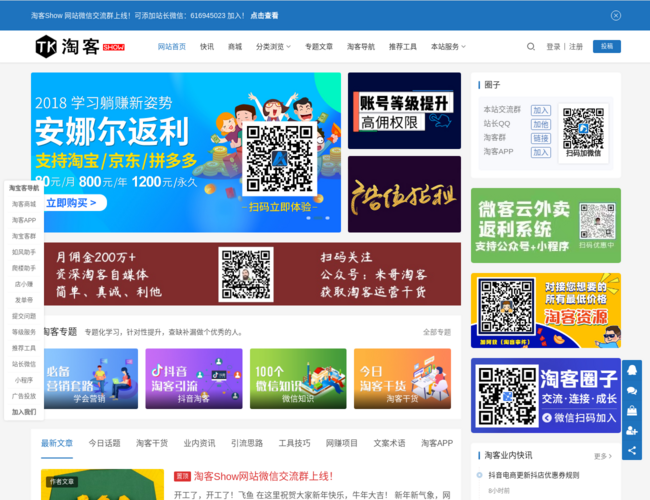Open 提交问题 in left sidebar
This screenshot has height=500, width=650.
click(24, 316)
